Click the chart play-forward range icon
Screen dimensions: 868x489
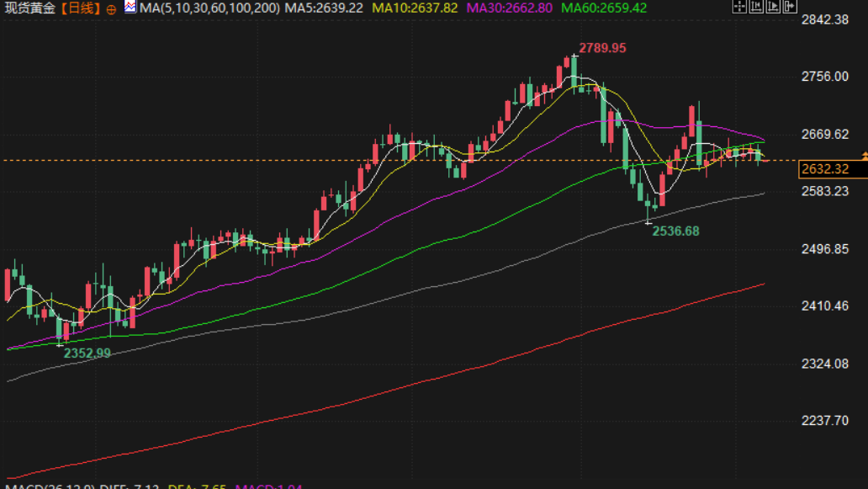[x=773, y=7]
